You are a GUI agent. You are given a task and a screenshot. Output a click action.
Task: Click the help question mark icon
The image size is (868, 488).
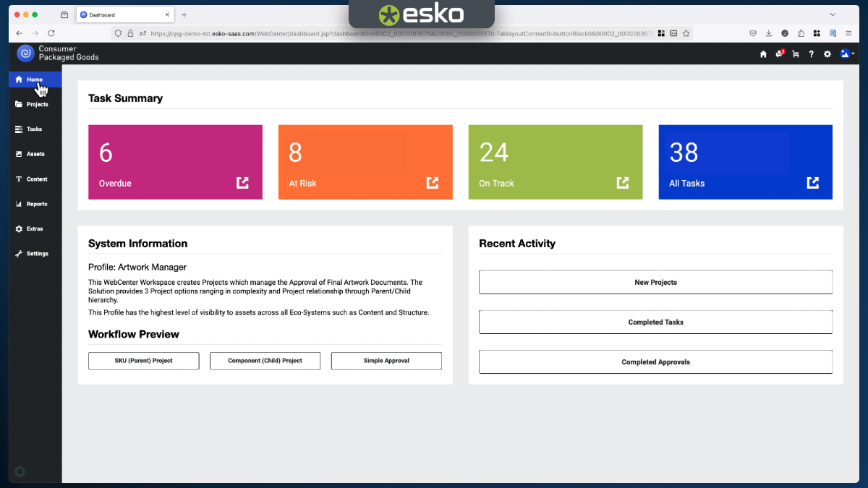pos(811,53)
